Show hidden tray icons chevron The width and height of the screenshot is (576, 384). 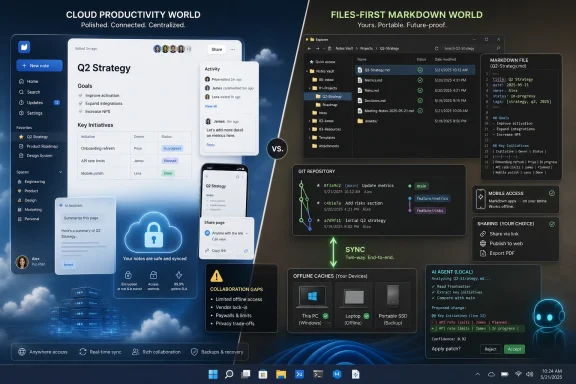(x=478, y=374)
